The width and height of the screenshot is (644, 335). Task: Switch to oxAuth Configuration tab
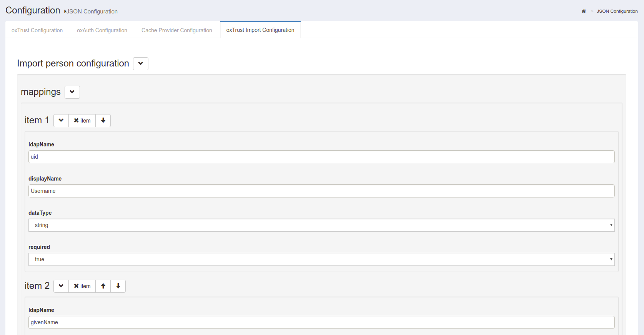point(102,30)
